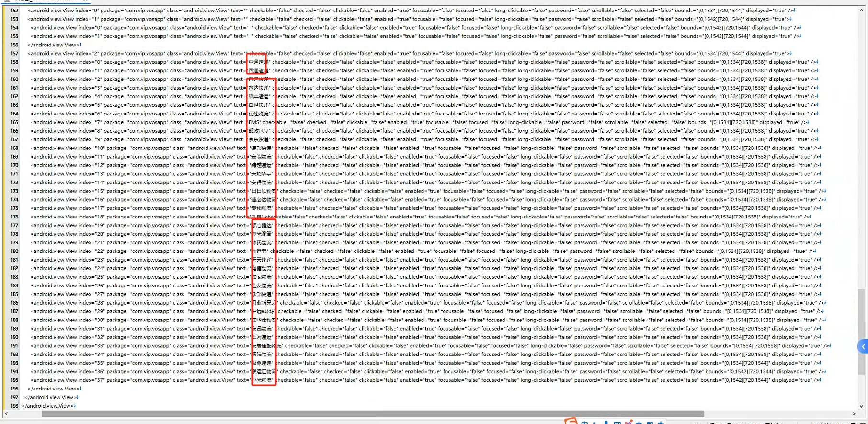The image size is (868, 424).
Task: Click line number 191 in the gutter
Action: tap(14, 346)
